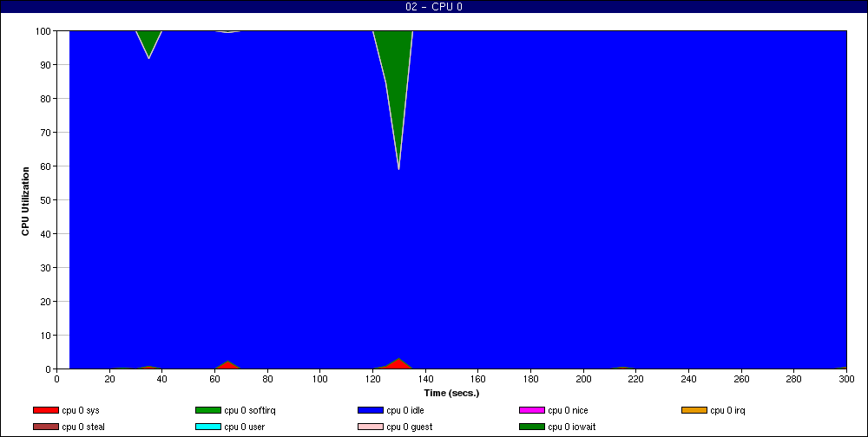Click the small green iowait dip near 35 seconds
Viewport: 868px width, 437px height.
[148, 40]
